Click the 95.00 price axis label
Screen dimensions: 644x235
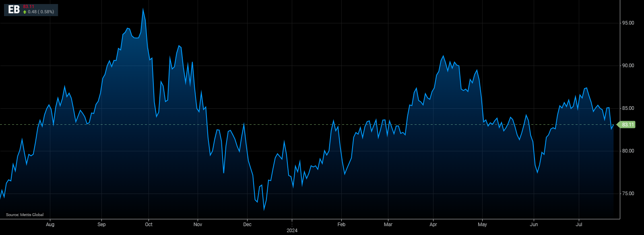tap(628, 23)
